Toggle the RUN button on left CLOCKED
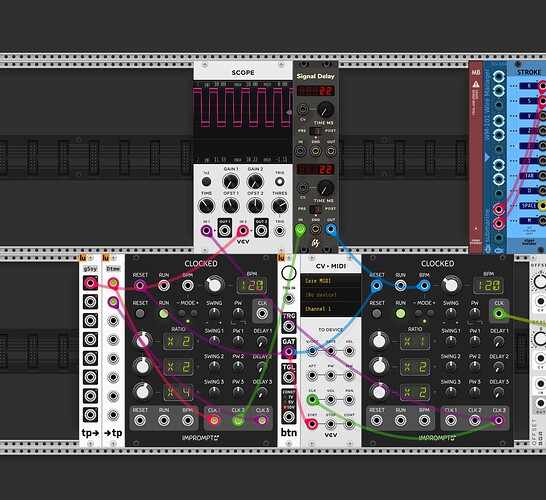This screenshot has width=546, height=500. tap(164, 313)
